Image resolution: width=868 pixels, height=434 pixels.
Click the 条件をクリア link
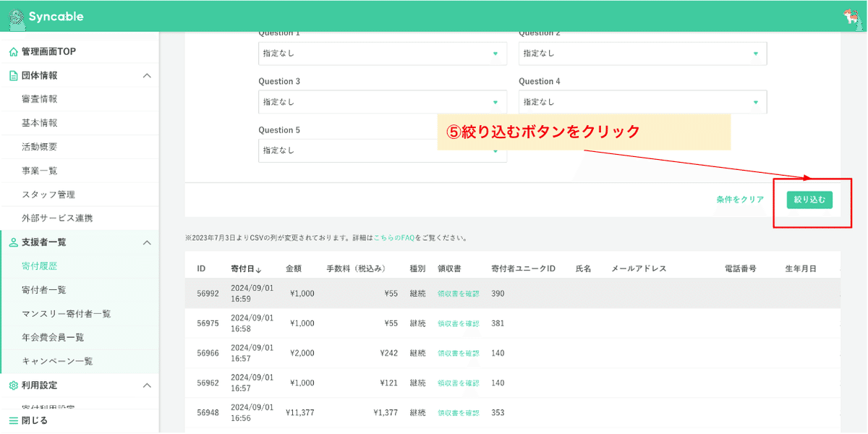coord(741,200)
